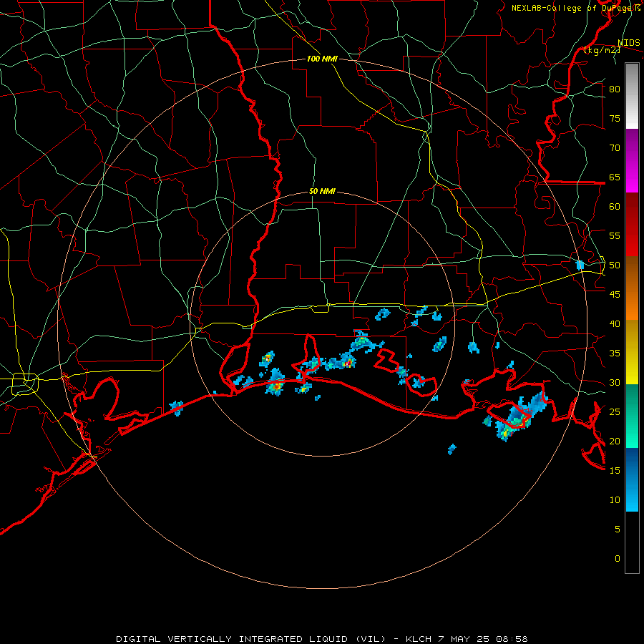Click the green segment of the color scale

coord(632,416)
